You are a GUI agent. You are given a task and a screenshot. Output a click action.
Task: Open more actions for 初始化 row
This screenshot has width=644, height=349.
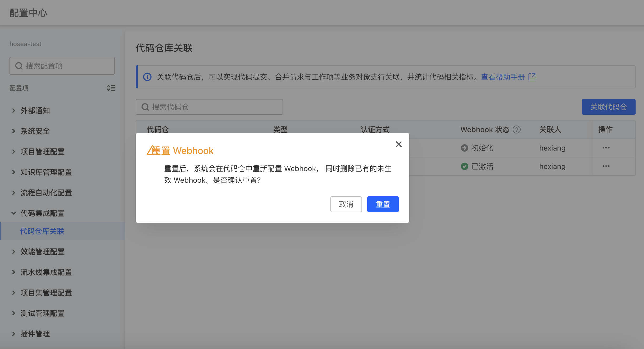[x=606, y=148]
